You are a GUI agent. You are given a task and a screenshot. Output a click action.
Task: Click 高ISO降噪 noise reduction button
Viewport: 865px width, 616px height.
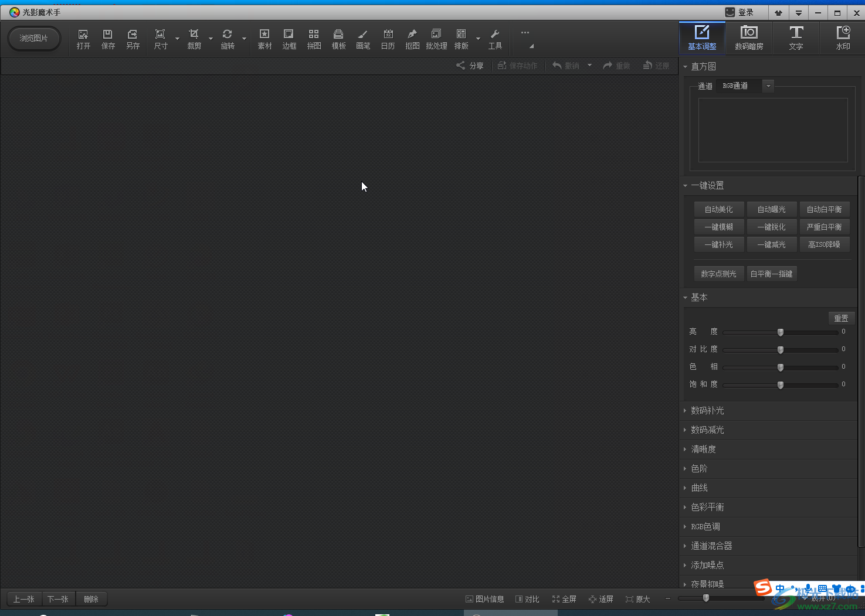click(825, 244)
